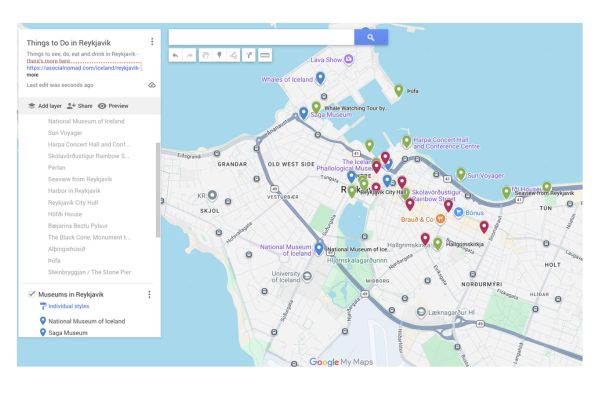Choose the Add marker tool
The width and height of the screenshot is (600, 400).
(219, 56)
